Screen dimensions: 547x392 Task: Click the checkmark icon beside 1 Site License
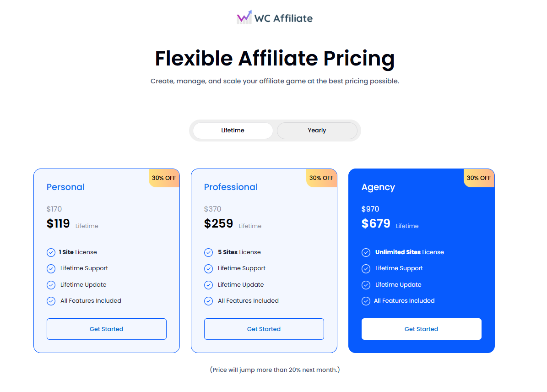coord(51,252)
